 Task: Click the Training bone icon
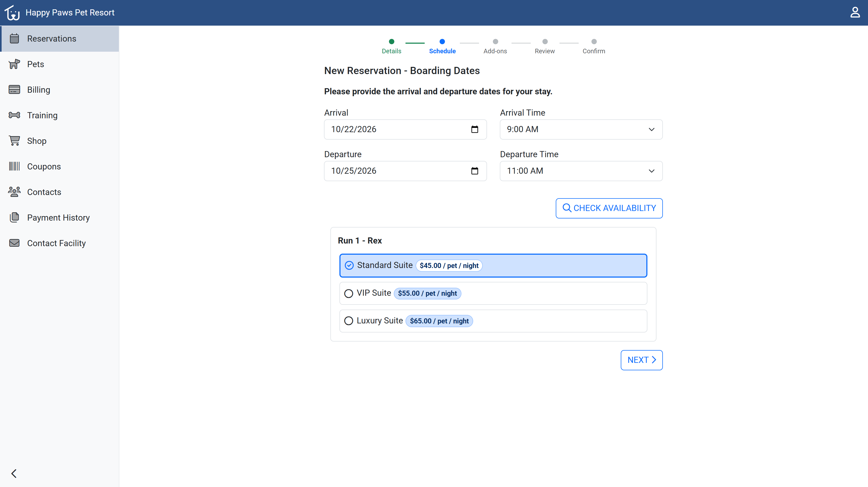[x=14, y=115]
